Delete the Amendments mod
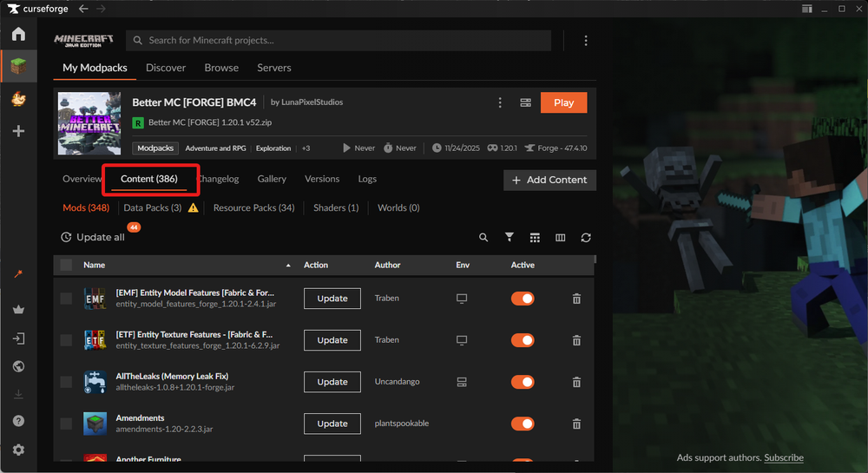This screenshot has height=473, width=868. tap(576, 424)
